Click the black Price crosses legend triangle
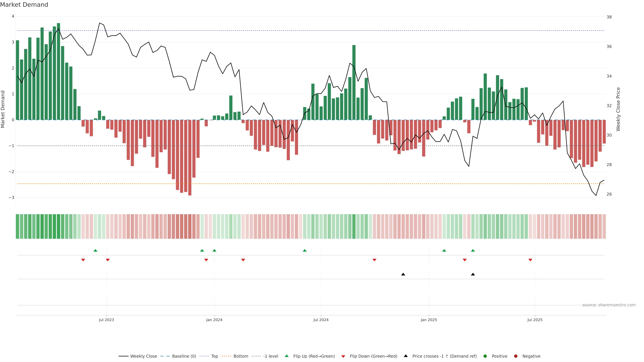The height and width of the screenshot is (362, 644). [406, 356]
